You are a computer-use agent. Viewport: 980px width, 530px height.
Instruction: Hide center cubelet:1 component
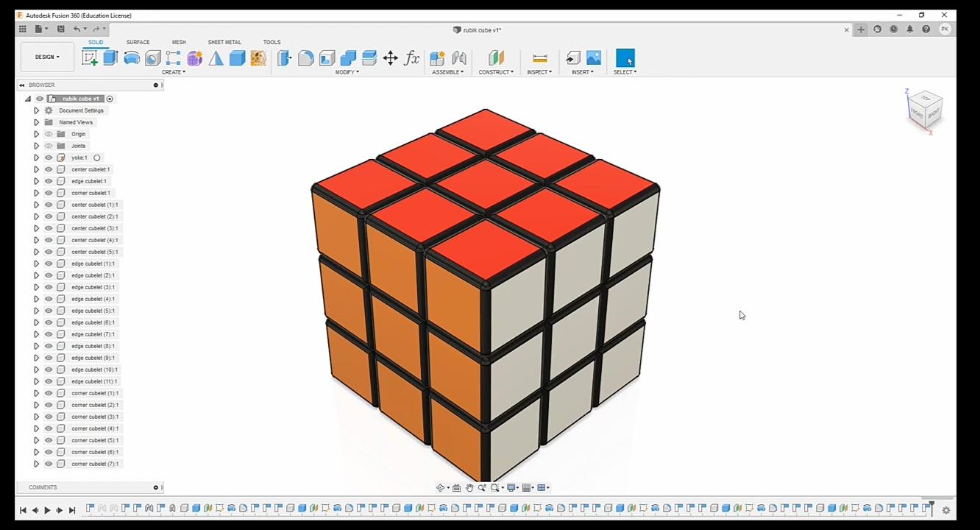(49, 169)
